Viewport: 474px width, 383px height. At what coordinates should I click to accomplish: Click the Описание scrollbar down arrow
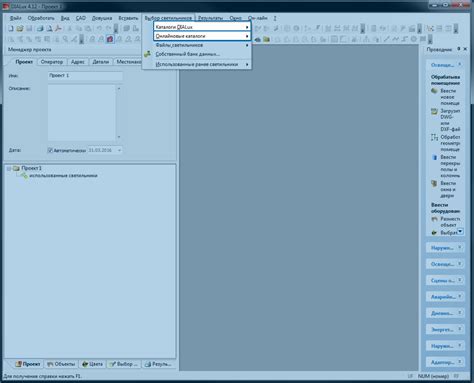[x=119, y=137]
